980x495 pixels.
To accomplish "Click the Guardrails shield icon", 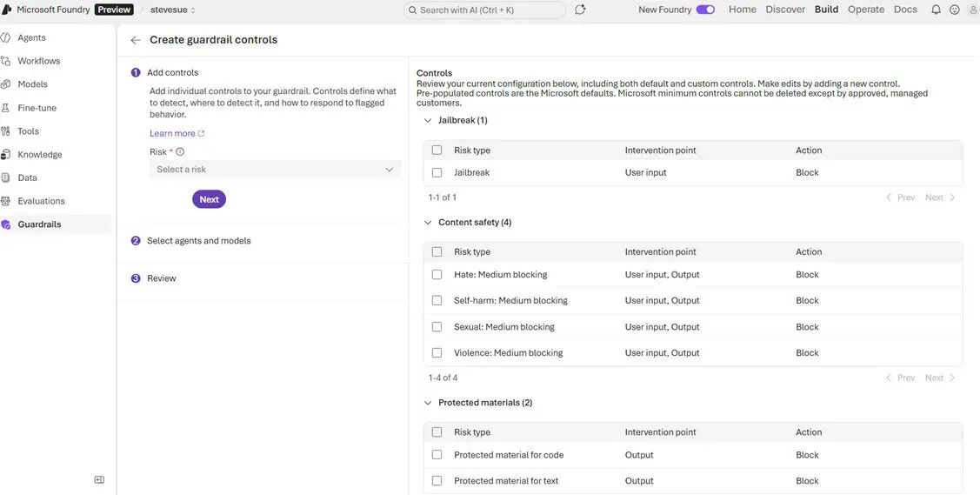I will (5, 224).
